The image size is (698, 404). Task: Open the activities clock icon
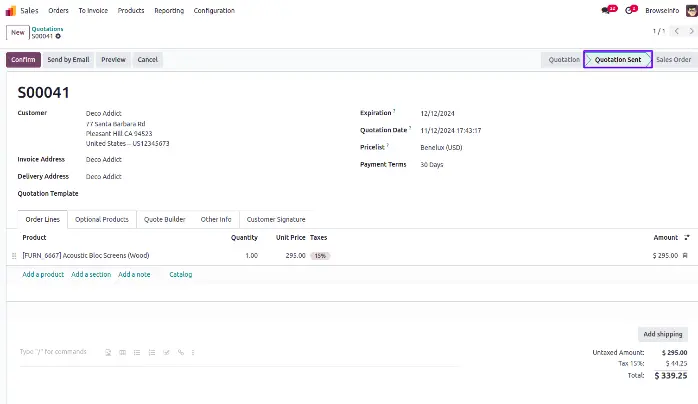click(631, 10)
